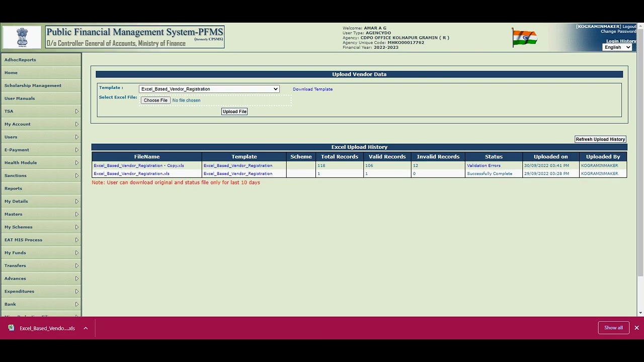
Task: Click Valid Records value 106
Action: [369, 165]
